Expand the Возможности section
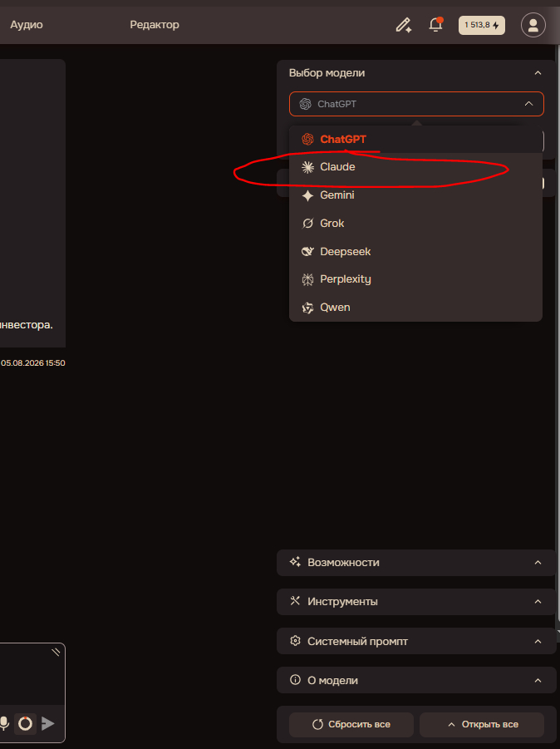560x749 pixels. pyautogui.click(x=415, y=563)
